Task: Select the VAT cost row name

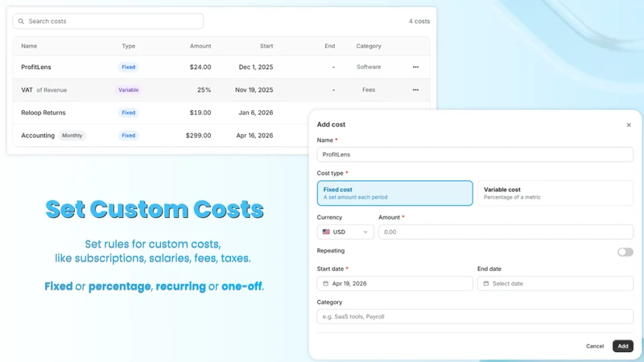Action: click(27, 90)
